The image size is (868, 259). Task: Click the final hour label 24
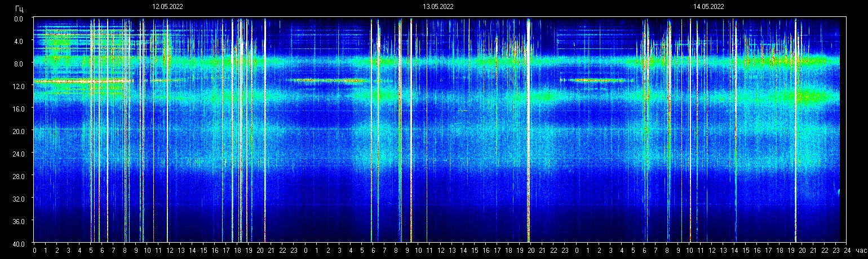(x=847, y=251)
